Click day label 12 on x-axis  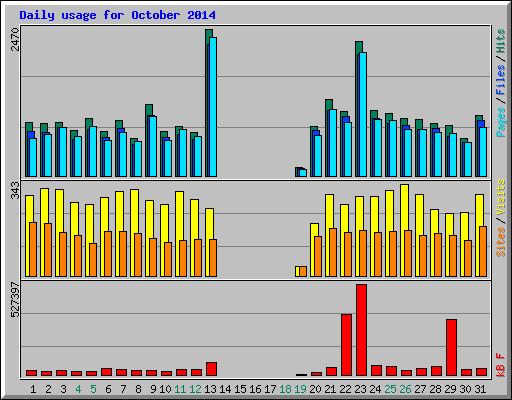tap(195, 389)
